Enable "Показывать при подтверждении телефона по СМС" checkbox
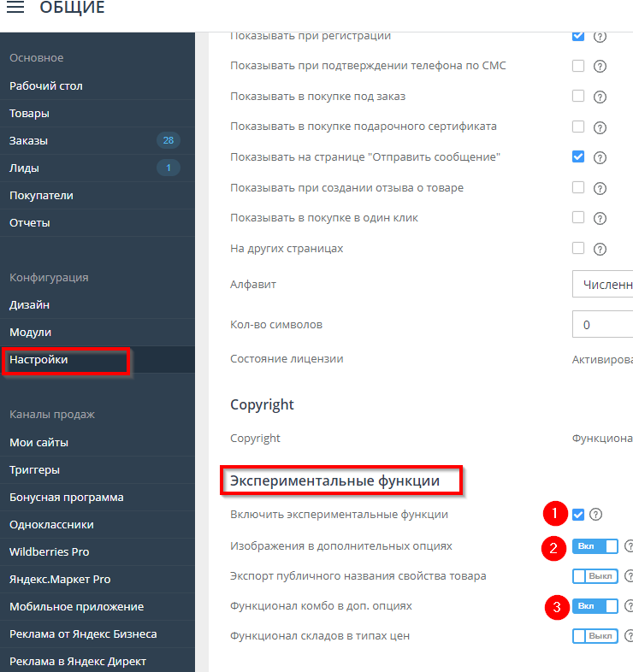This screenshot has height=672, width=633. click(x=578, y=66)
